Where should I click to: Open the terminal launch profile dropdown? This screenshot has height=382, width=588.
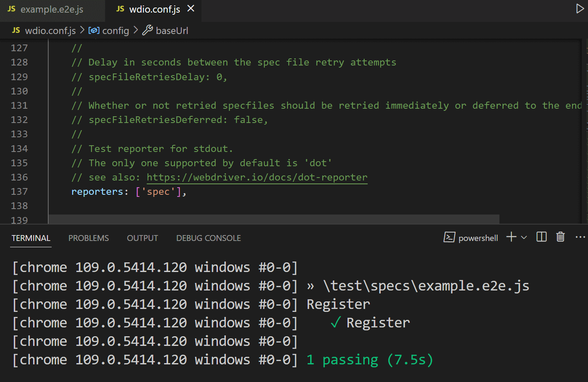524,238
